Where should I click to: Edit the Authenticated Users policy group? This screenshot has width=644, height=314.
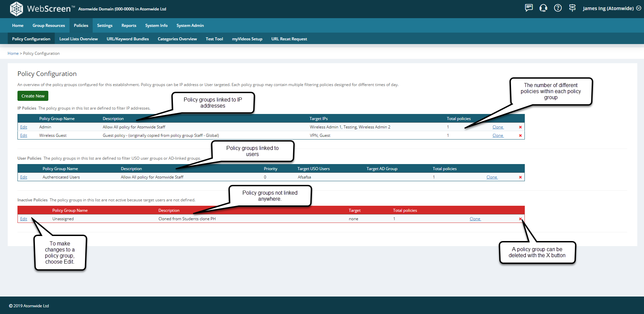tap(24, 177)
